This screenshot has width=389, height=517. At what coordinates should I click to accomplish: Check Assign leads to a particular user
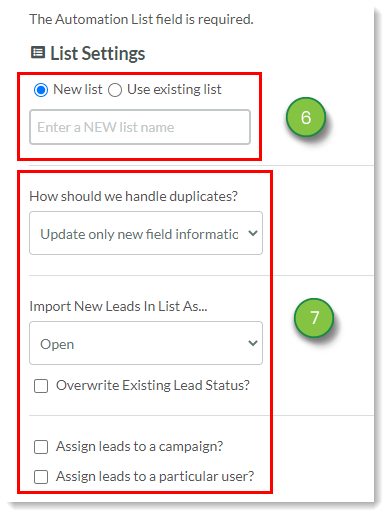[41, 477]
